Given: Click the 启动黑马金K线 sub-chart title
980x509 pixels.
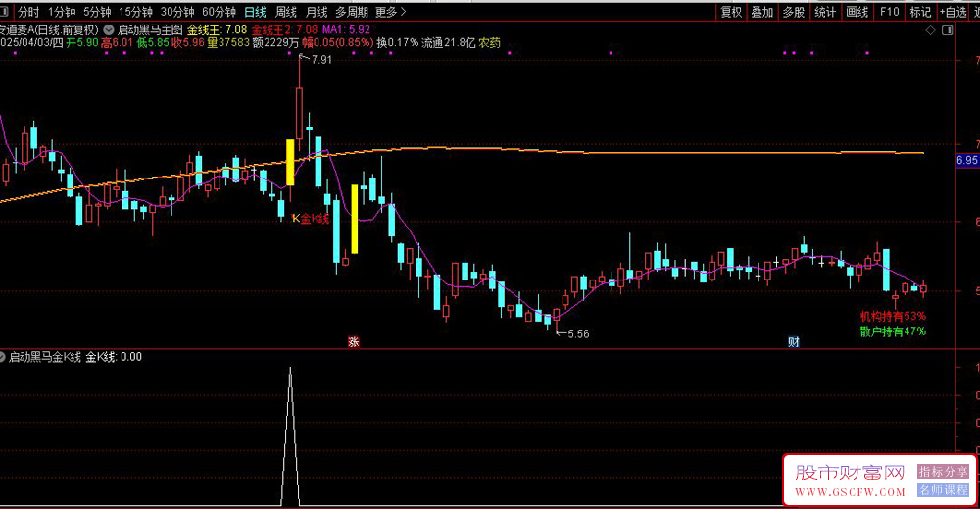Looking at the screenshot, I should (x=44, y=357).
